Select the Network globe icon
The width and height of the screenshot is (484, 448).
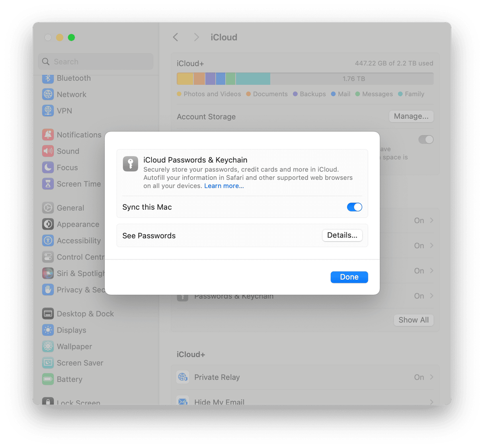pos(48,94)
